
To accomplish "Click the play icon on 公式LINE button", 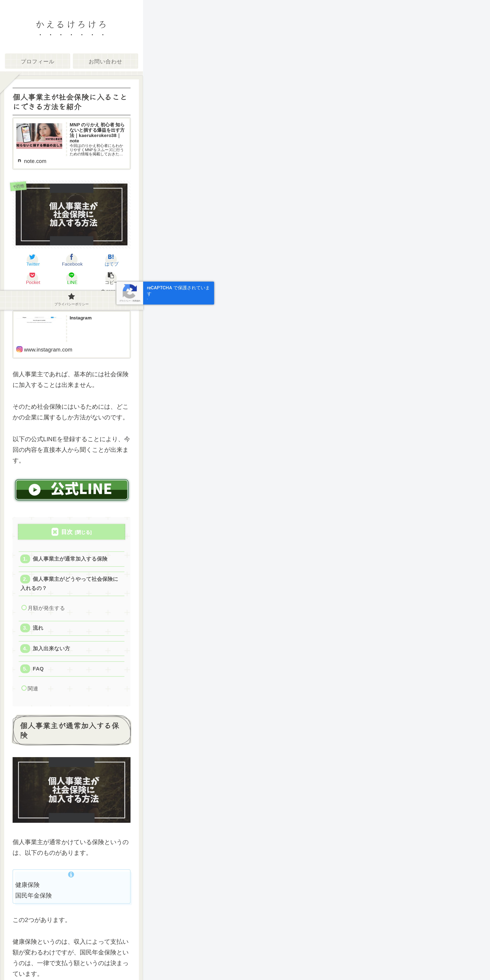I will coord(35,490).
